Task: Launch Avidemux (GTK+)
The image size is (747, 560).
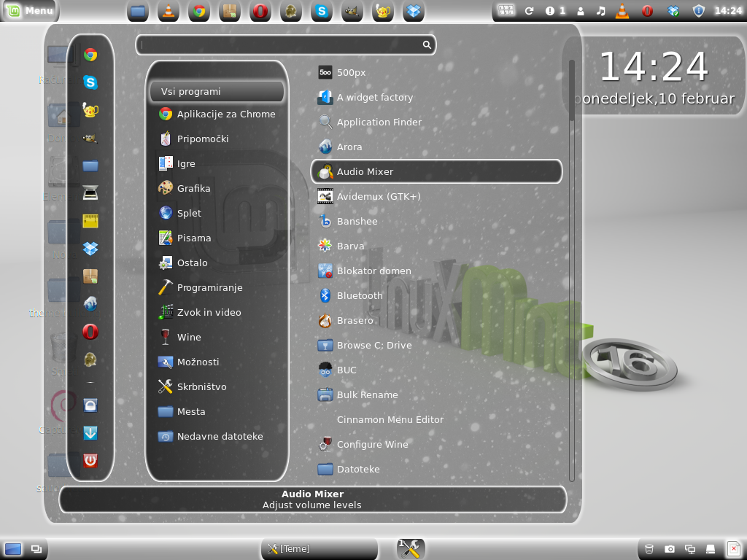Action: [436, 196]
